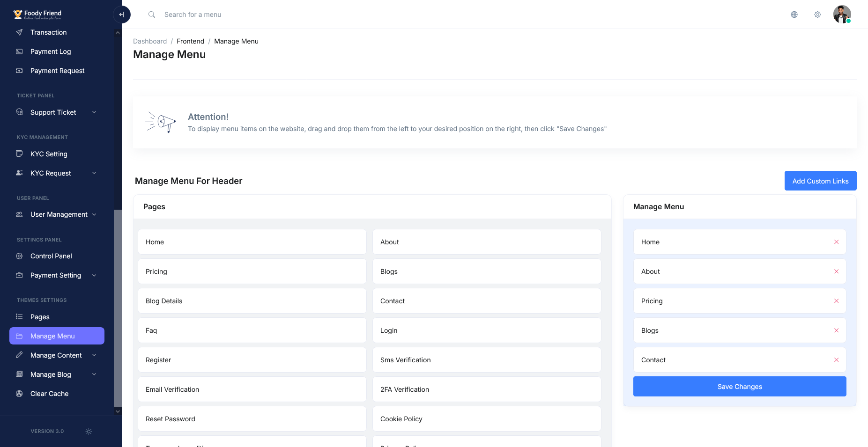Viewport: 868px width, 447px height.
Task: Expand the Manage Blog submenu
Action: [94, 374]
